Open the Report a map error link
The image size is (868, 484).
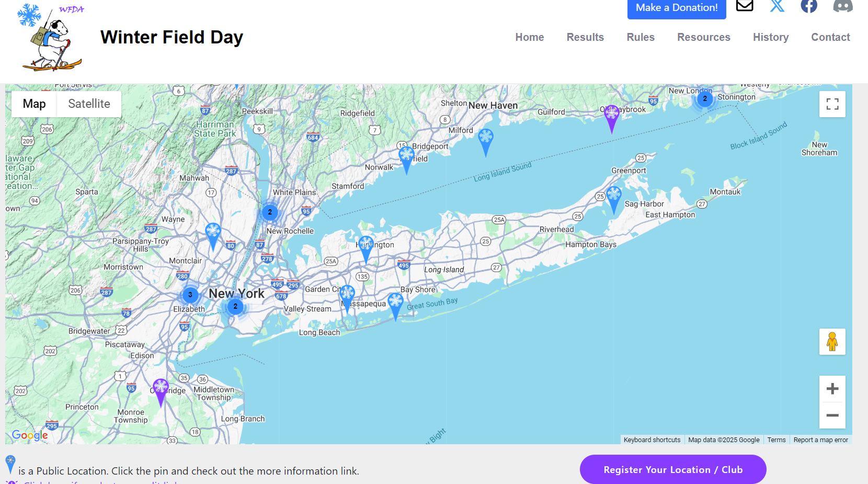point(820,440)
